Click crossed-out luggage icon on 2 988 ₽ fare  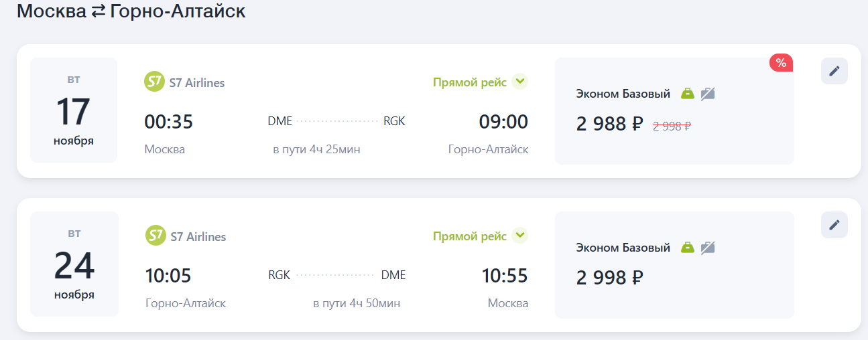click(708, 94)
